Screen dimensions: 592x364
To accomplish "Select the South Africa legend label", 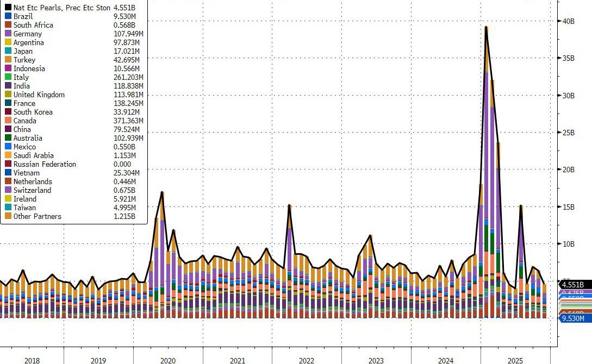I will [x=33, y=26].
